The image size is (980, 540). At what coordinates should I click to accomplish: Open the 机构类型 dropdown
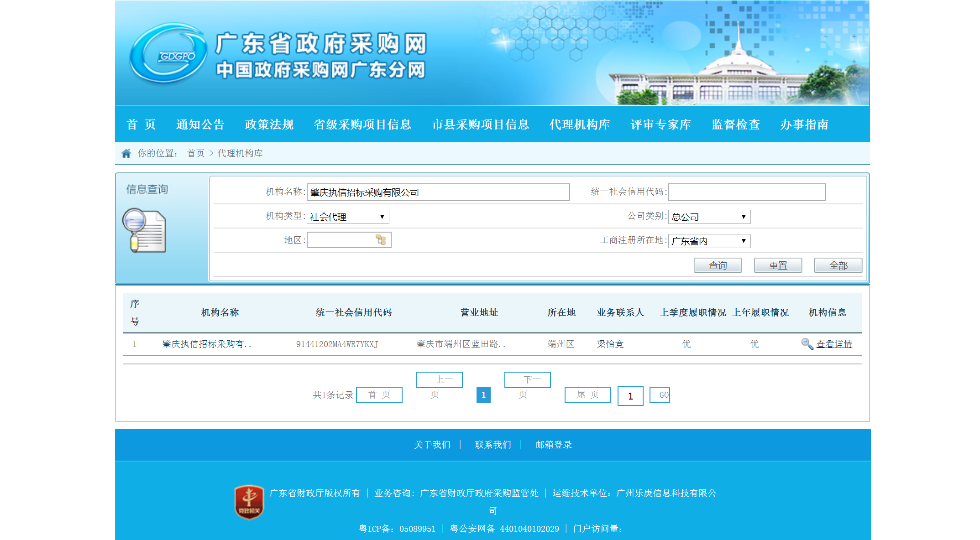(x=348, y=217)
